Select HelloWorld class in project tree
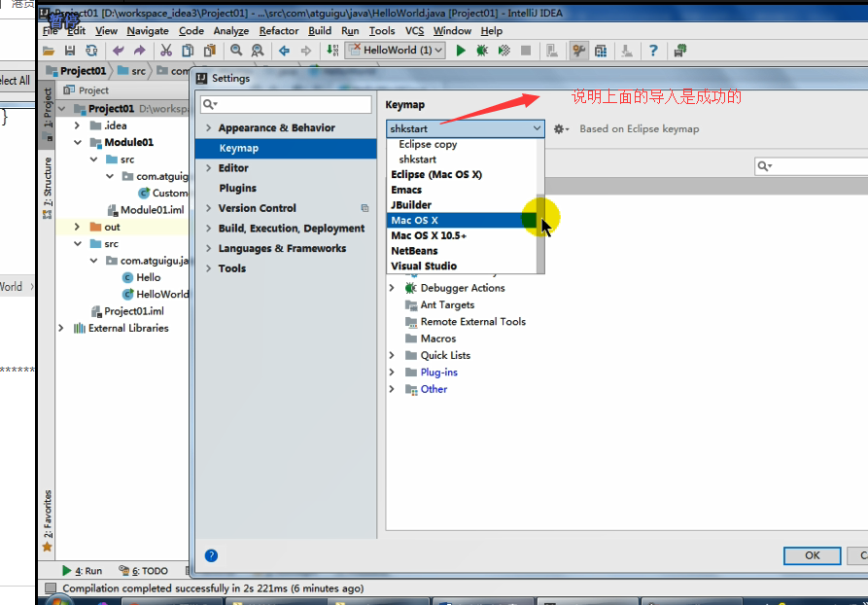The width and height of the screenshot is (868, 605). point(156,294)
